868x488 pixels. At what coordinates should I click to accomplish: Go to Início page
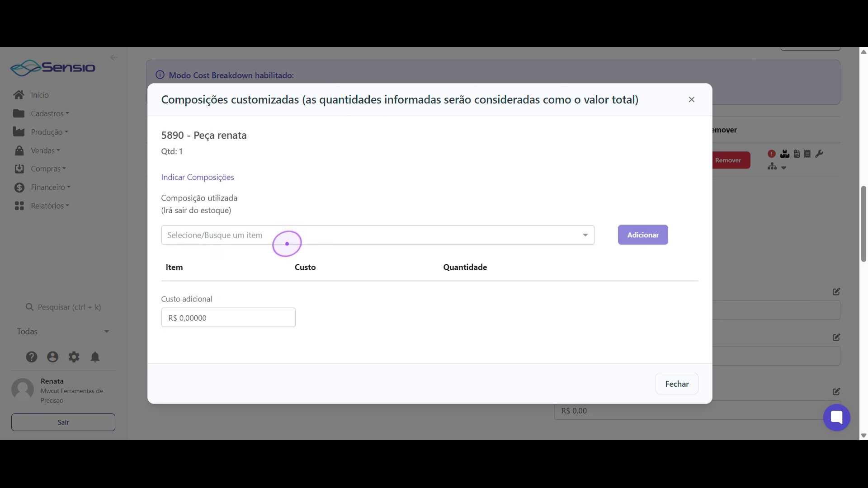pyautogui.click(x=40, y=95)
